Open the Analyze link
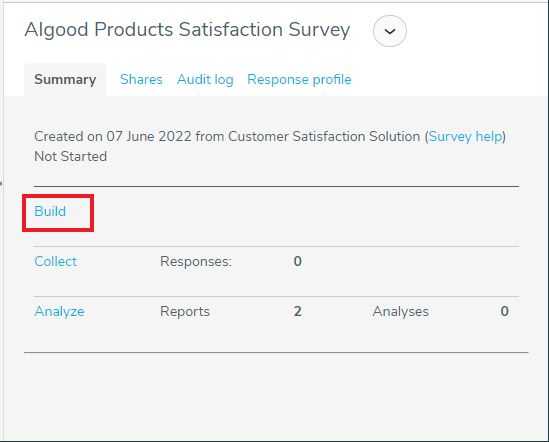The image size is (549, 442). pyautogui.click(x=59, y=312)
